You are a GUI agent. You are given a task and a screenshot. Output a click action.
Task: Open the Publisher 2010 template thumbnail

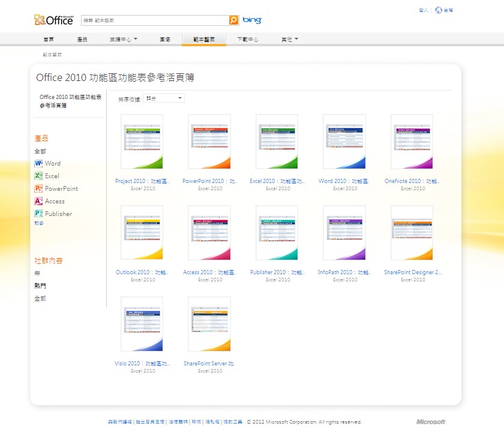[x=277, y=233]
